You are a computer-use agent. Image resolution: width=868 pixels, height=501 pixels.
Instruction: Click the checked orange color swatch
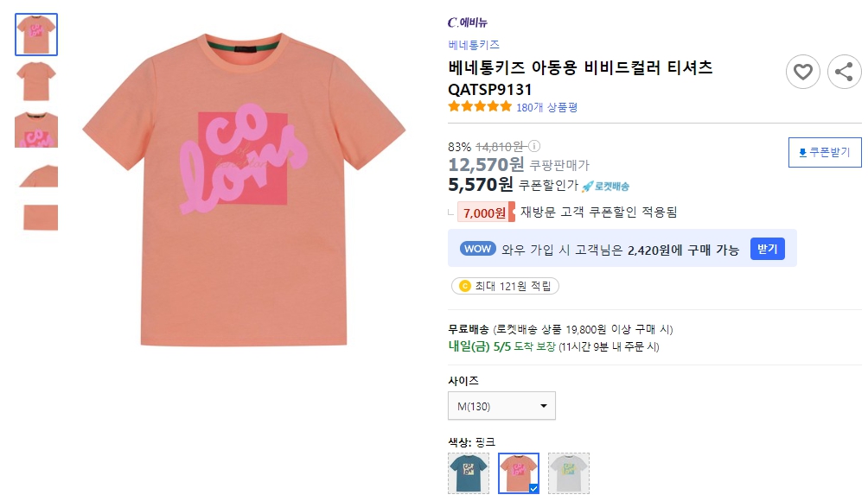(x=520, y=473)
